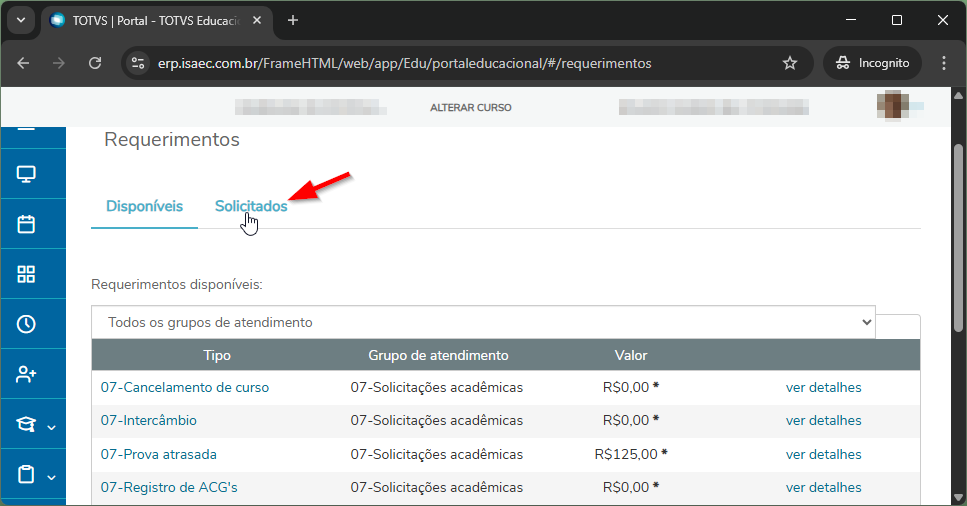Expand the clipboard menu chevron

point(52,477)
